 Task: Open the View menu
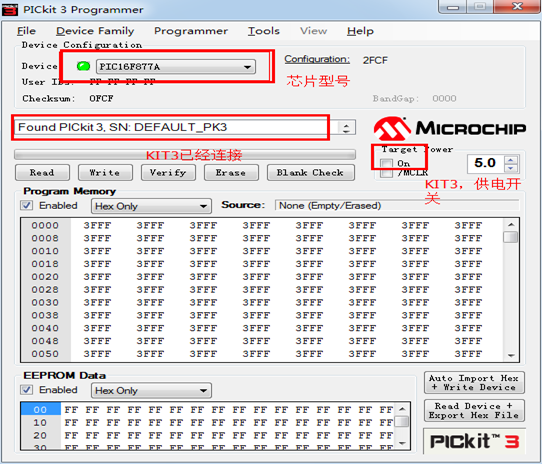tap(313, 31)
